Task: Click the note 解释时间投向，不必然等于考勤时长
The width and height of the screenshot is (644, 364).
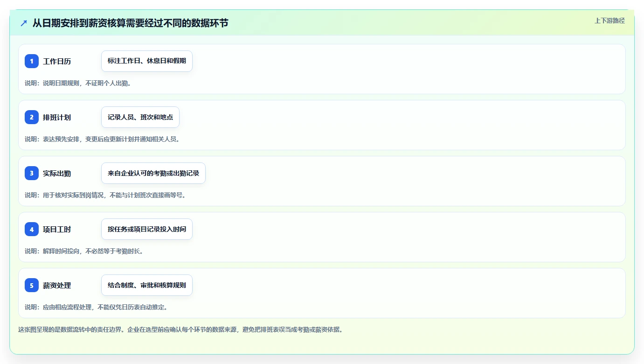Action: coord(85,251)
